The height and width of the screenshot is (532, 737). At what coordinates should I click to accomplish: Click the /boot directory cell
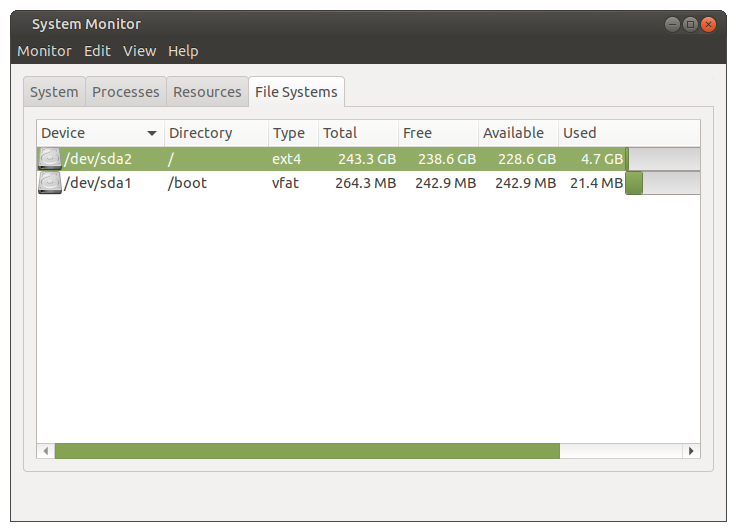point(187,183)
